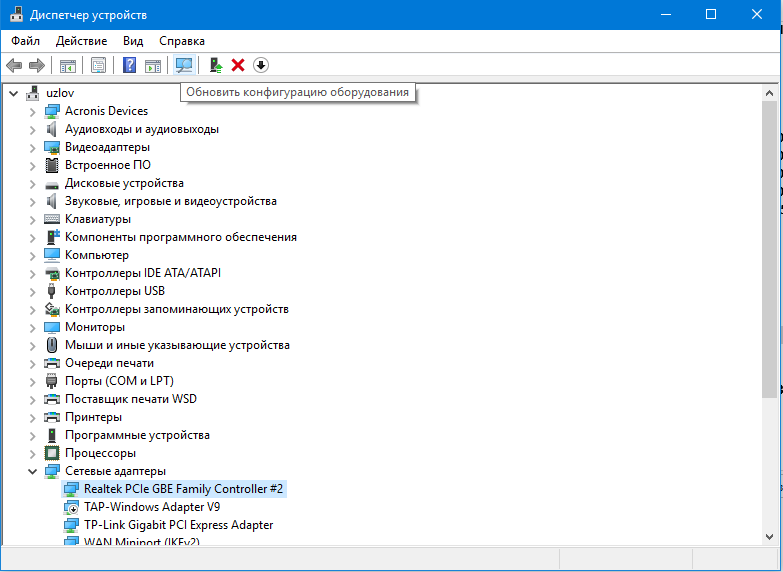Click the Forward arrow in the toolbar
Screen dimensions: 783x572
(37, 65)
